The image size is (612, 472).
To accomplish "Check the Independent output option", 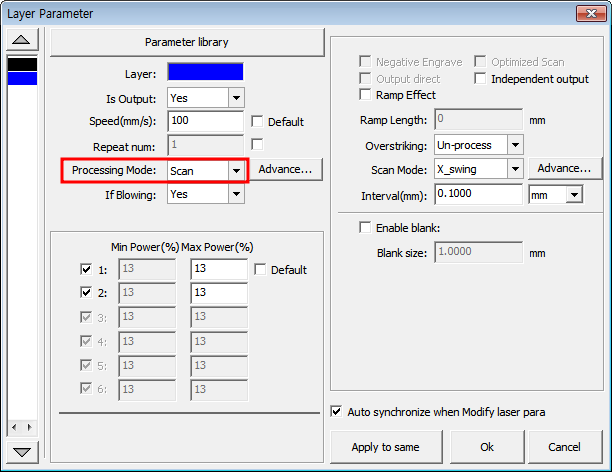I will click(x=480, y=78).
